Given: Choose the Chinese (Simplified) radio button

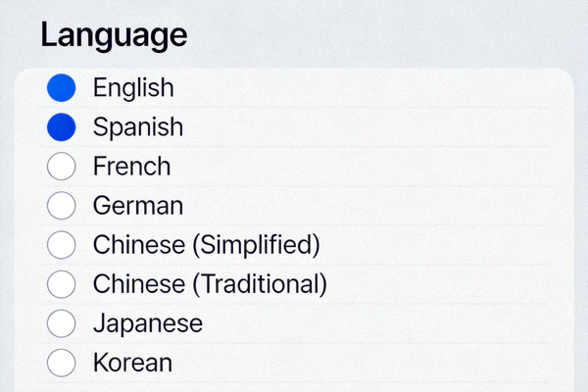Looking at the screenshot, I should click(61, 245).
